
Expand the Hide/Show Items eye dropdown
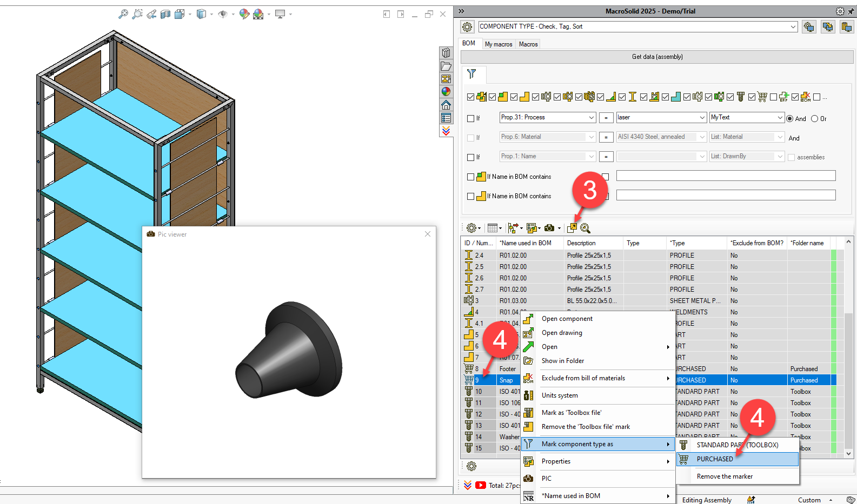[233, 14]
